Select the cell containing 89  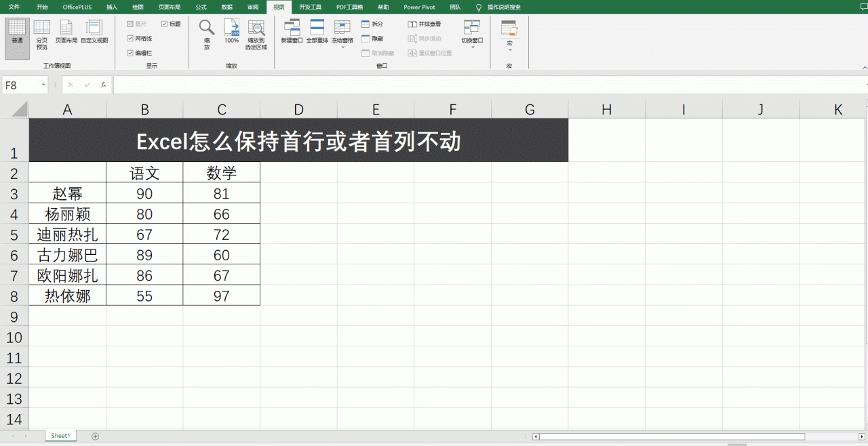tap(144, 255)
